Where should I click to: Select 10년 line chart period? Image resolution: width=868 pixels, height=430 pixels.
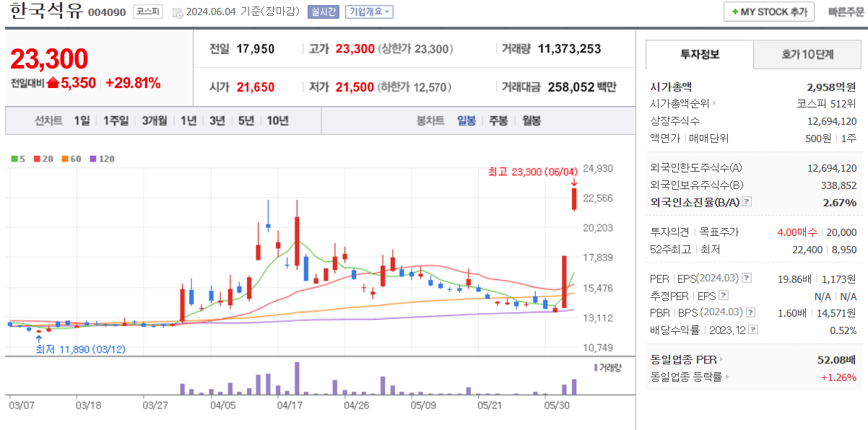pos(277,120)
